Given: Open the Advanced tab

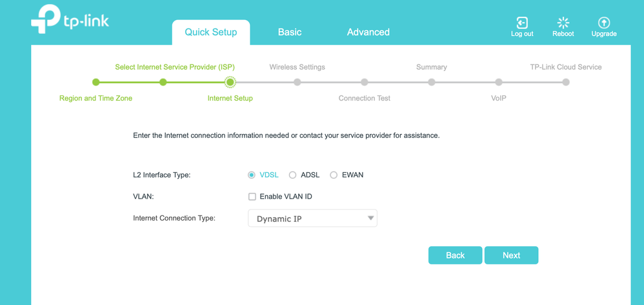Looking at the screenshot, I should [368, 32].
